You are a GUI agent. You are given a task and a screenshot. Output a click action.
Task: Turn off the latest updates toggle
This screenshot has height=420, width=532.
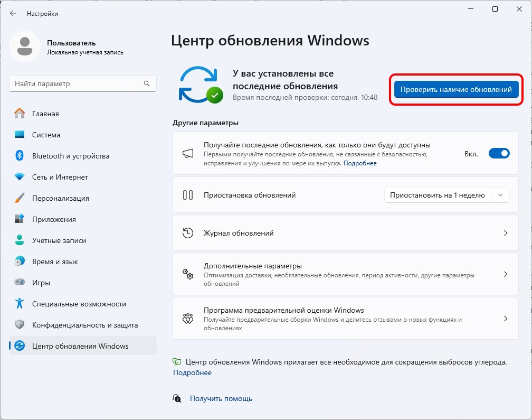click(499, 154)
